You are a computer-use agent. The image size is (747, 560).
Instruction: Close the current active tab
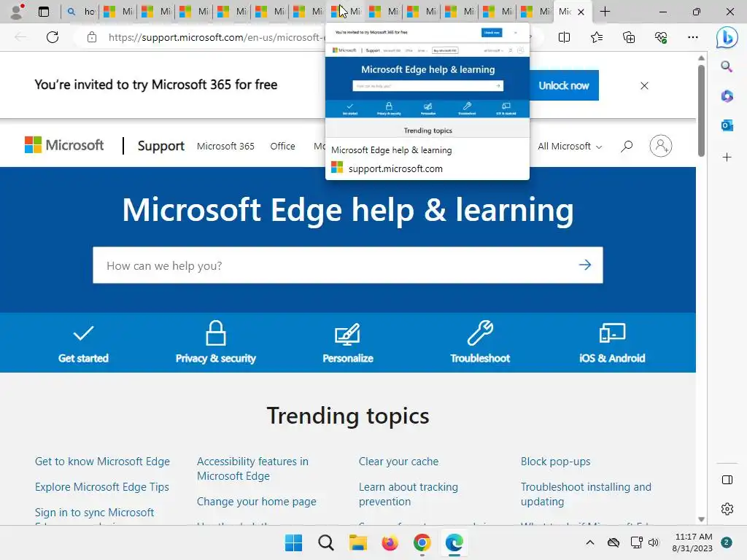581,12
